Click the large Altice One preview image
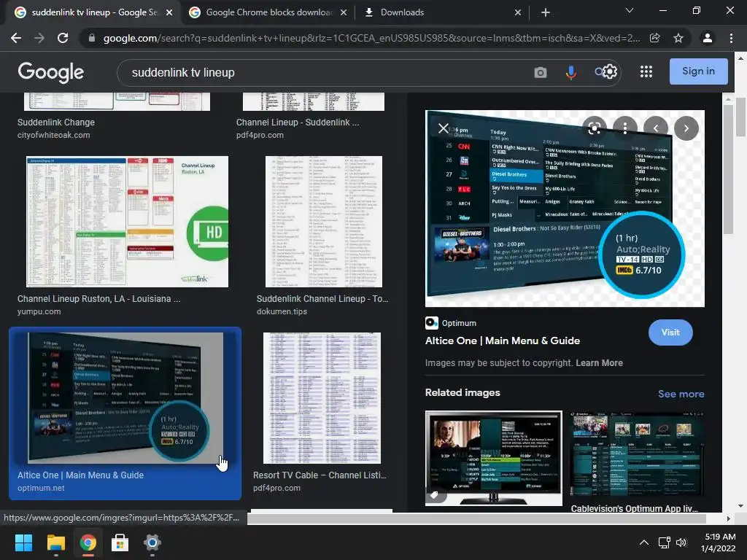Image resolution: width=747 pixels, height=560 pixels. click(565, 209)
